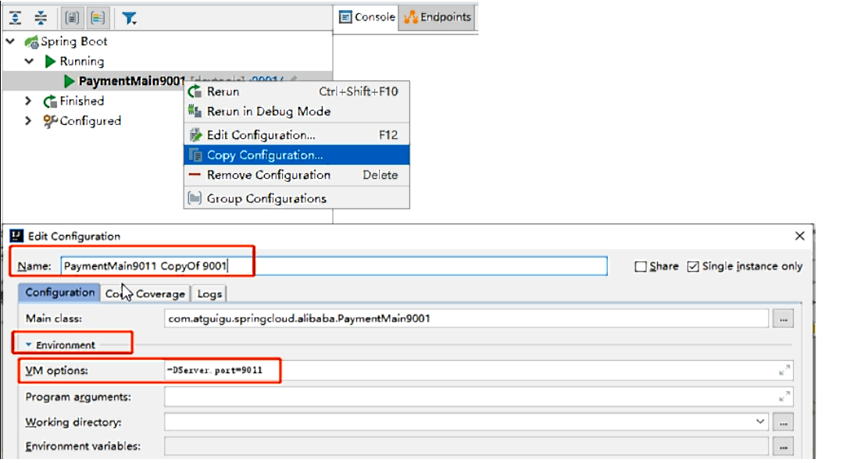Toggle the Group Configurations toolbar icon

[x=98, y=18]
